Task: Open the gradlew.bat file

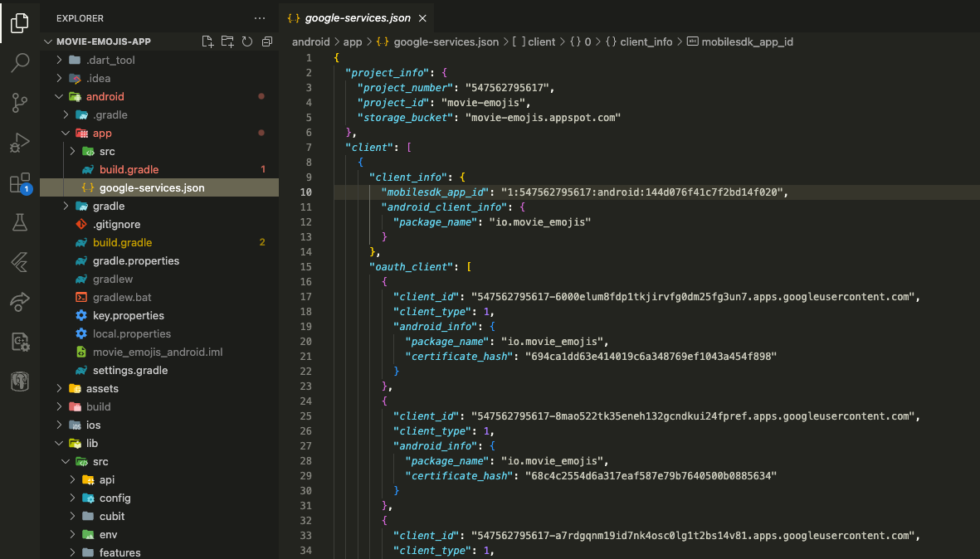Action: click(x=159, y=297)
